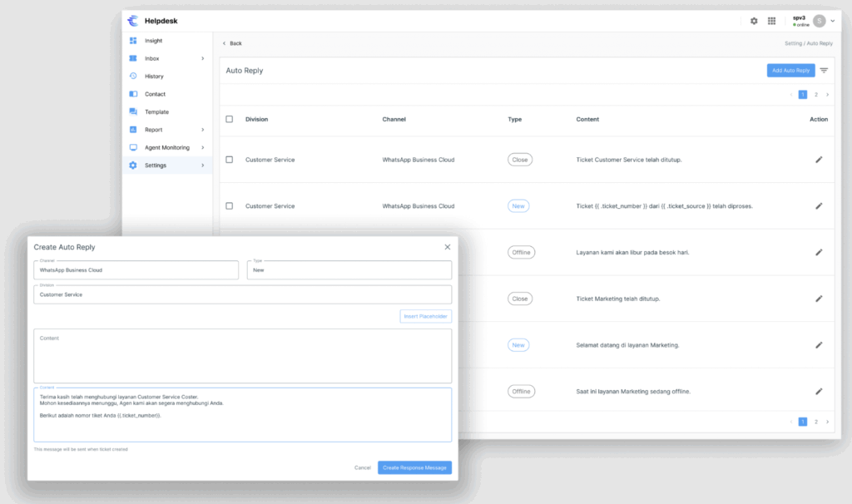
Task: Click the Insert Placeholder button
Action: 425,316
